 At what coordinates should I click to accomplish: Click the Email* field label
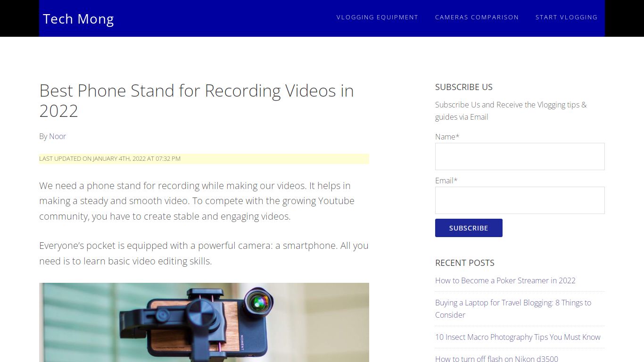pyautogui.click(x=446, y=181)
